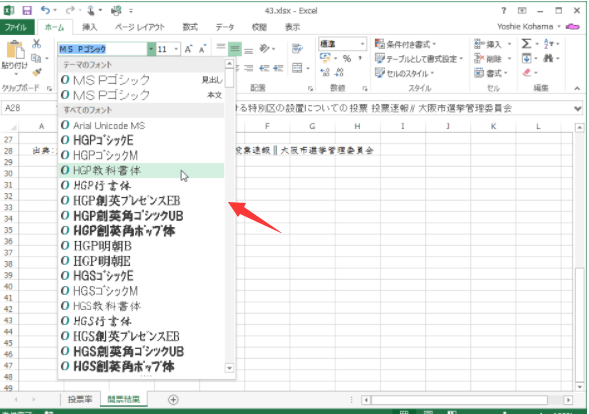Viewport: 589px width, 414px height.
Task: Click the new sheet plus button
Action: [173, 400]
